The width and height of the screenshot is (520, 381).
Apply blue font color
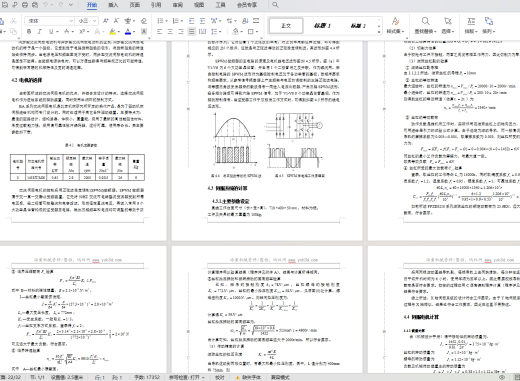128,32
